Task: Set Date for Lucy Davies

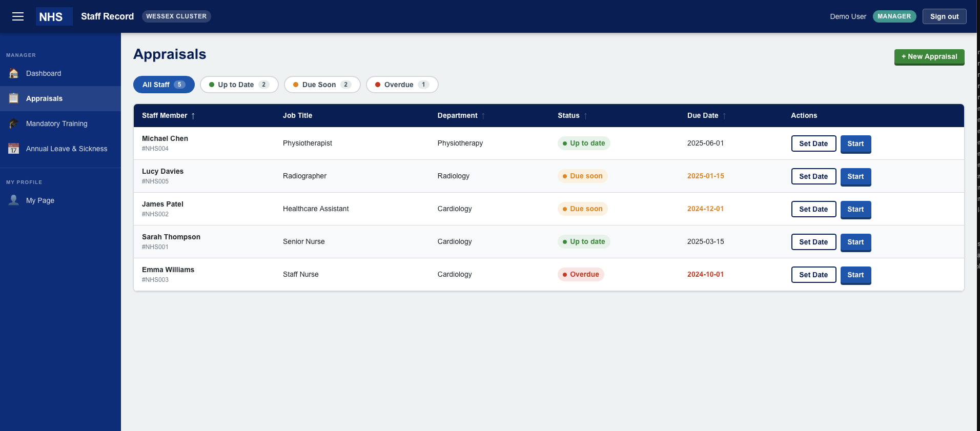Action: (x=813, y=176)
